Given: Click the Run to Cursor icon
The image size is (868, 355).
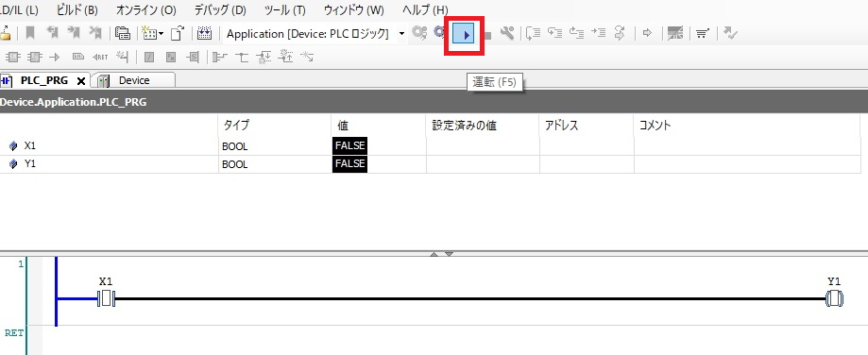Looking at the screenshot, I should (x=598, y=34).
